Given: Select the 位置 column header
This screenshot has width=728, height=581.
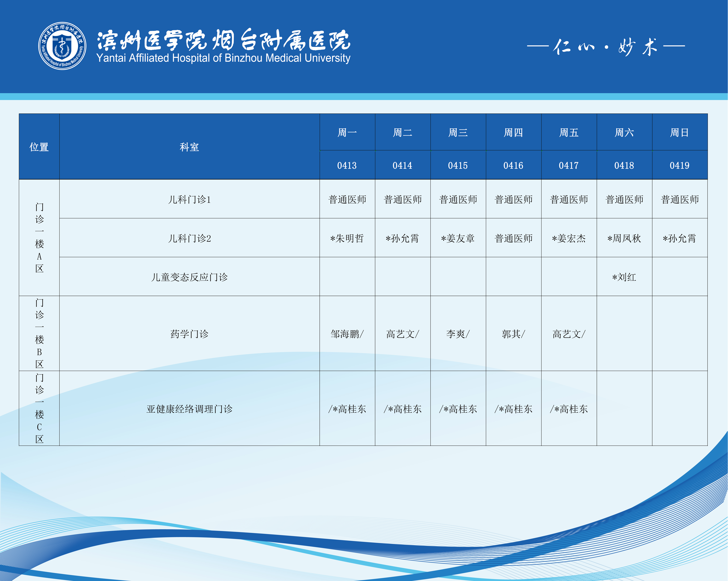Looking at the screenshot, I should [x=39, y=147].
